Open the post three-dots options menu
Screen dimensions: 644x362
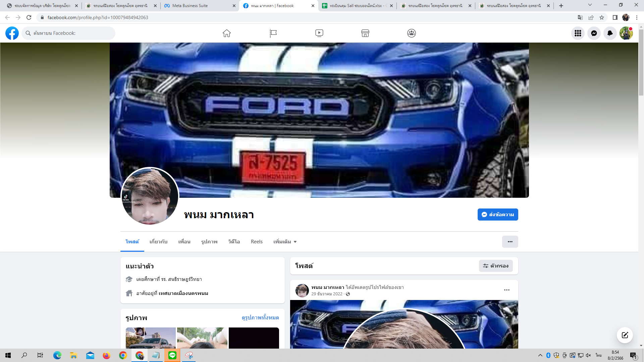point(506,290)
